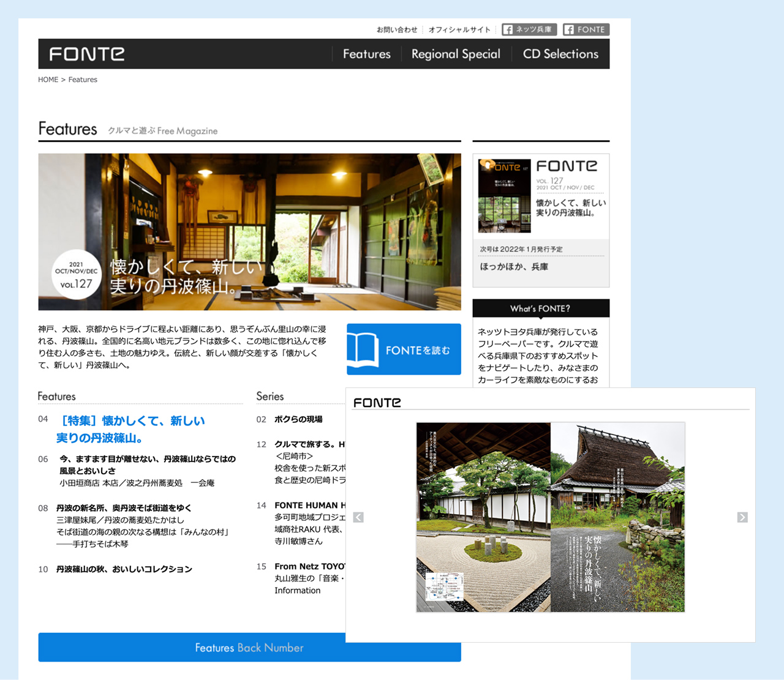Image resolution: width=784 pixels, height=680 pixels.
Task: Open the Features menu item
Action: [366, 54]
